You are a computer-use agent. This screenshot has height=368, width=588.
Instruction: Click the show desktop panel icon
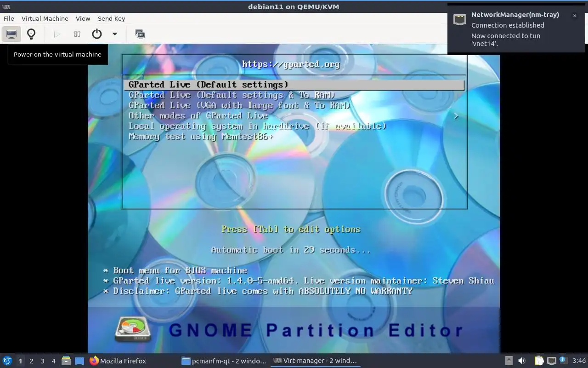click(79, 361)
